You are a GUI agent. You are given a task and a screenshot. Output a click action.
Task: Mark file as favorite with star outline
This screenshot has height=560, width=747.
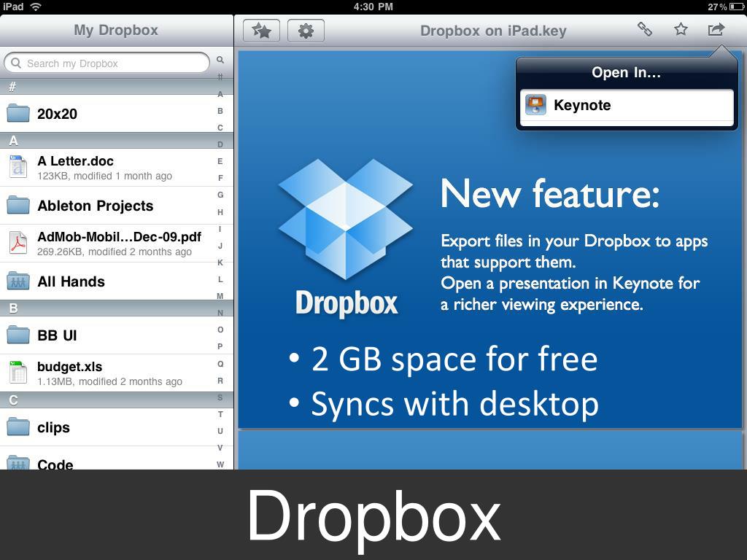pos(681,29)
